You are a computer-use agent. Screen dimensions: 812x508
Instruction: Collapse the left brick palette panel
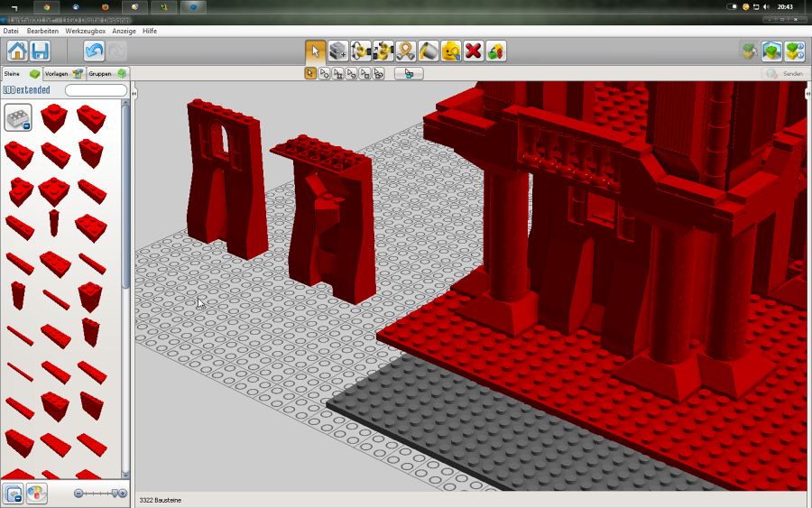pyautogui.click(x=134, y=93)
